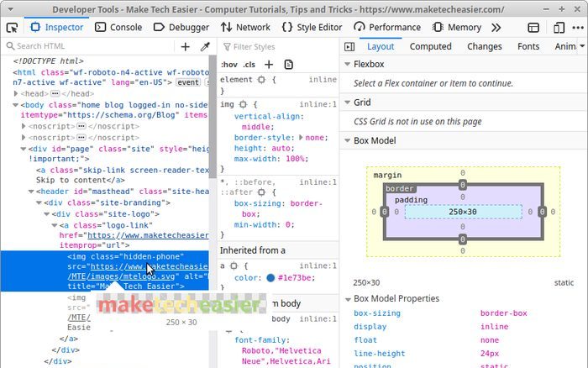Switch to the Memory tab
588x368 pixels.
(456, 28)
